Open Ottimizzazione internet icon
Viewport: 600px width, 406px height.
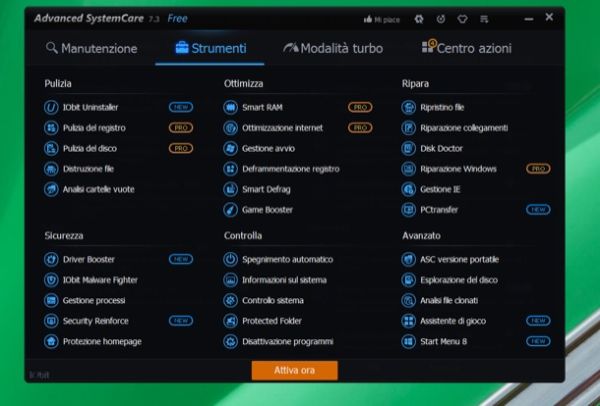(x=230, y=128)
